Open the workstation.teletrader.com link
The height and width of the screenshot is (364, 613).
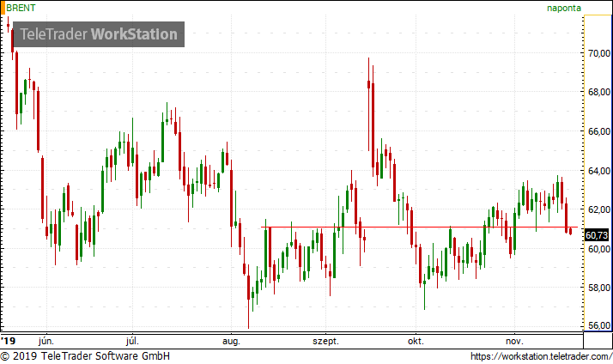coord(541,356)
